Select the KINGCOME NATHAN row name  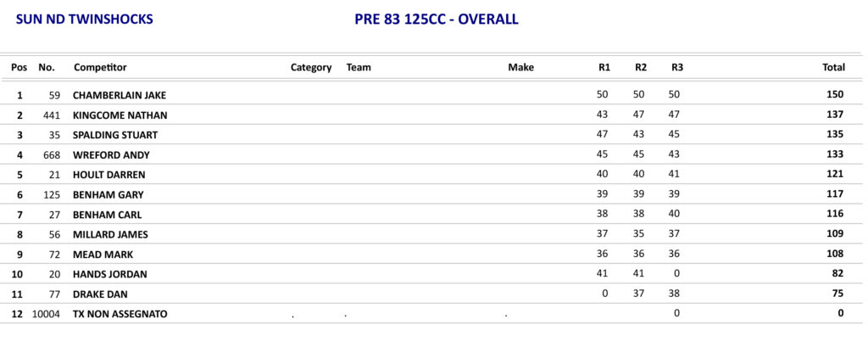click(120, 115)
